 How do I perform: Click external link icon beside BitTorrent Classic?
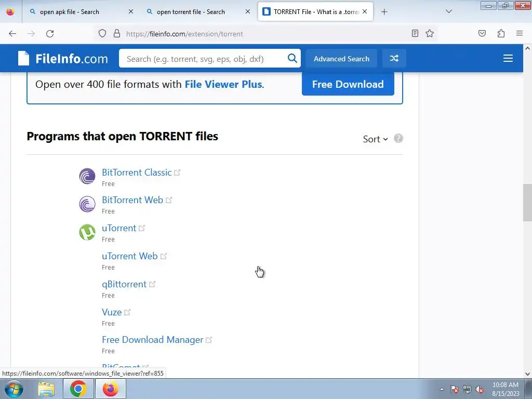pyautogui.click(x=177, y=172)
